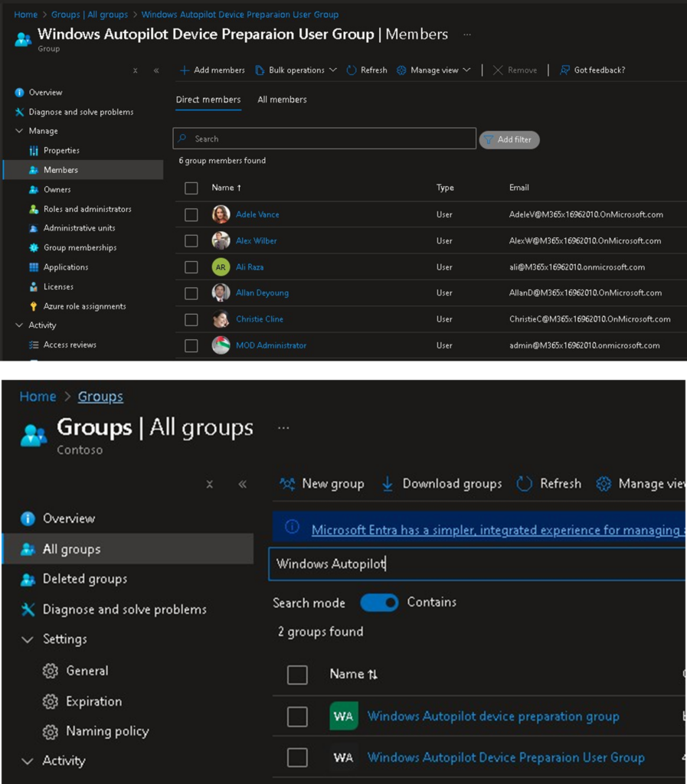Viewport: 687px width, 784px height.
Task: Check the box next to Ali Raza
Action: coord(191,267)
